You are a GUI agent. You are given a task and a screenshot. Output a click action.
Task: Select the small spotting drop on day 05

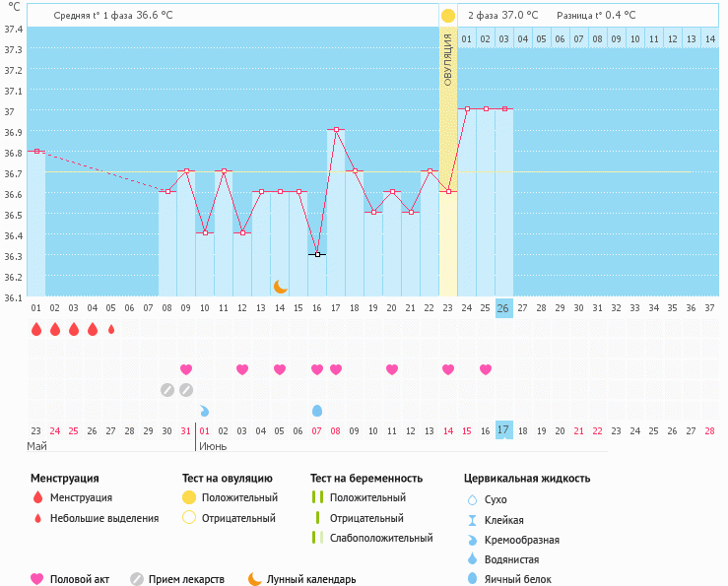tap(111, 329)
